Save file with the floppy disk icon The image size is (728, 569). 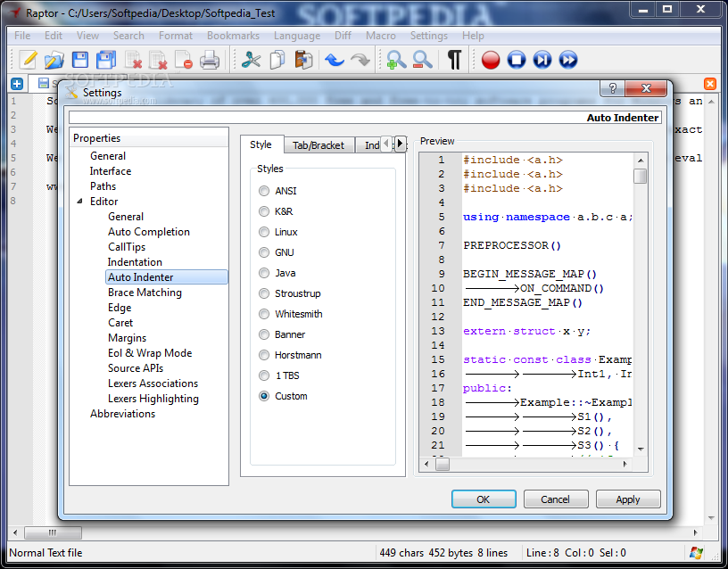point(80,60)
